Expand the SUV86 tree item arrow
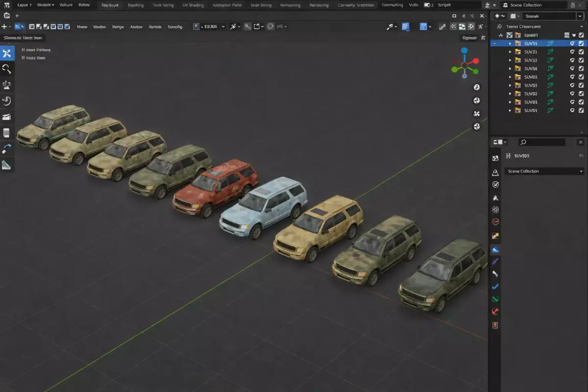The height and width of the screenshot is (392, 588). (510, 69)
